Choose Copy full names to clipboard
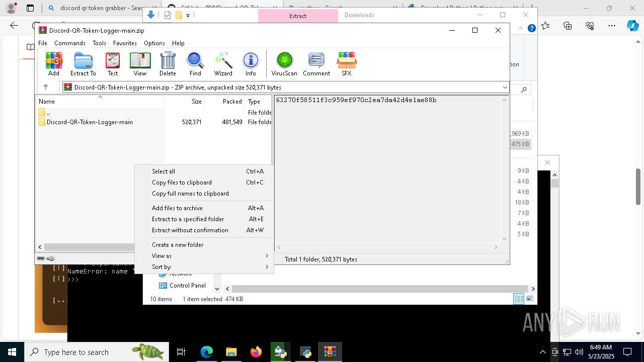 [204, 194]
